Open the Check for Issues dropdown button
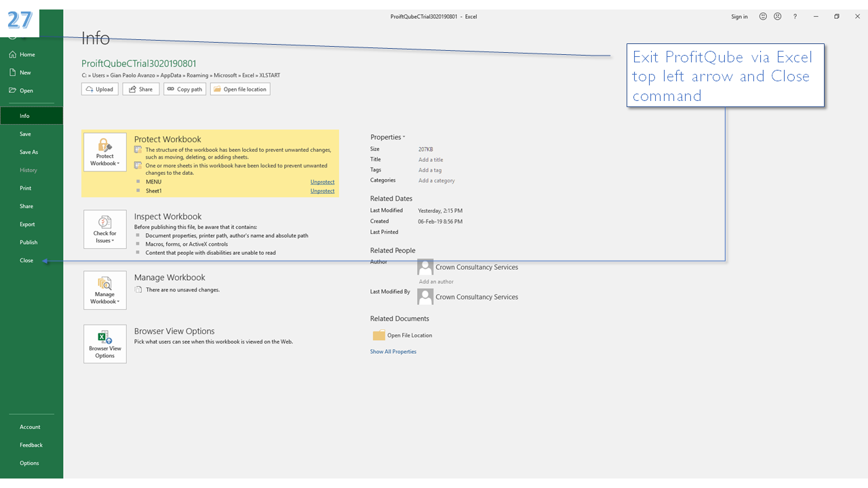 click(x=105, y=229)
